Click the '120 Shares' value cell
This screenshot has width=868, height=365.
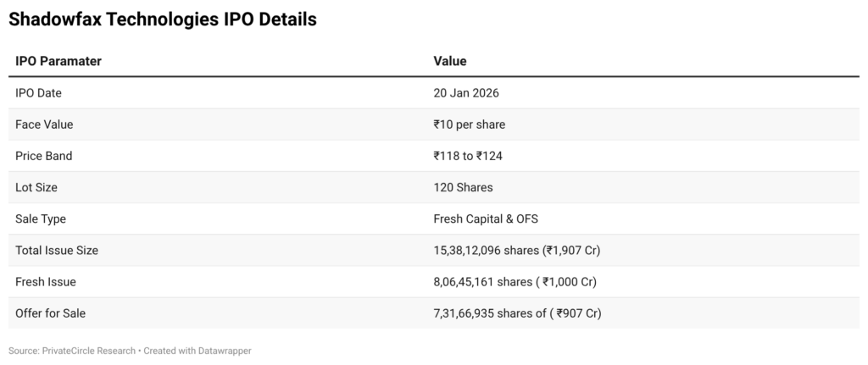463,187
